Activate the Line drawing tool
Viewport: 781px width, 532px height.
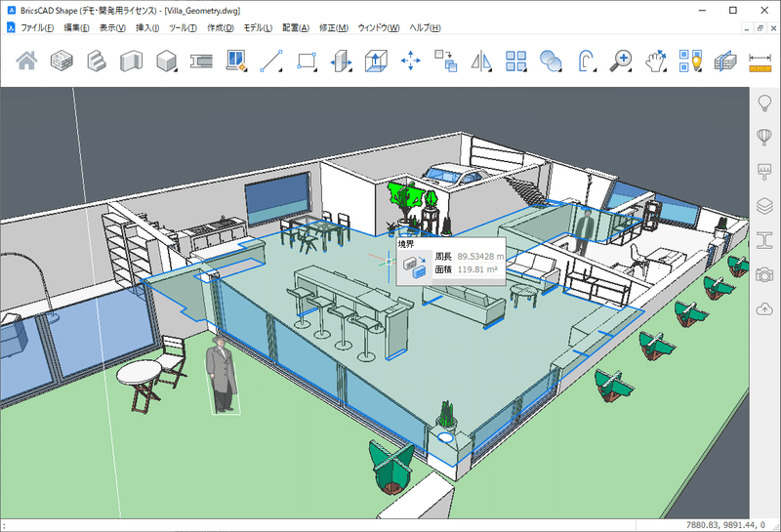pos(271,61)
